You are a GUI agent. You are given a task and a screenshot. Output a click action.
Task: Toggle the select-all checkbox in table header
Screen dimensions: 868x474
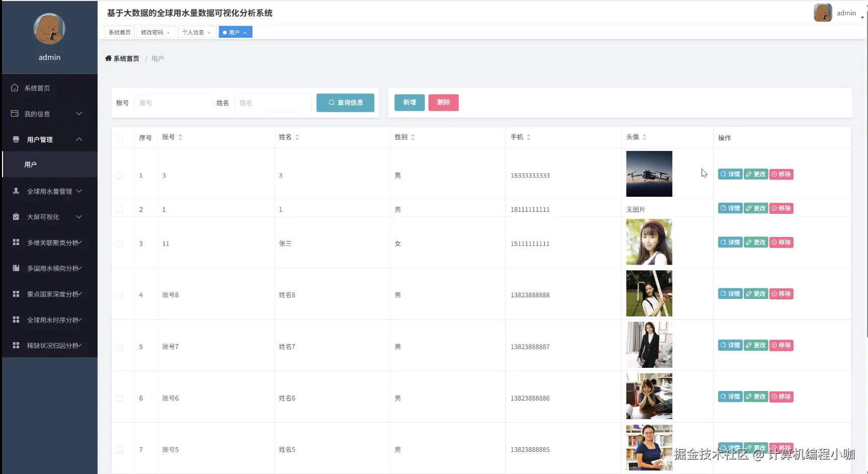pos(120,138)
